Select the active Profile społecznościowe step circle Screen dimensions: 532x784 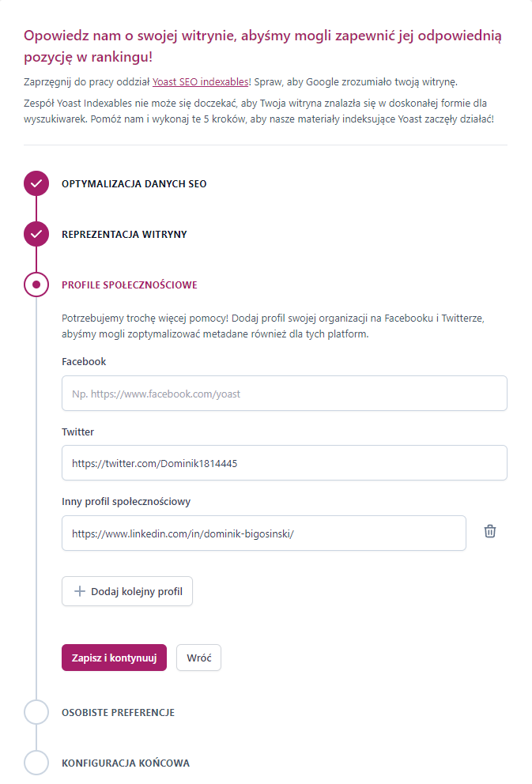point(36,285)
